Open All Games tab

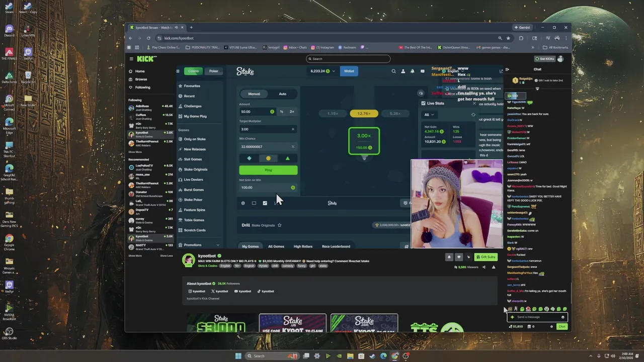(x=276, y=246)
